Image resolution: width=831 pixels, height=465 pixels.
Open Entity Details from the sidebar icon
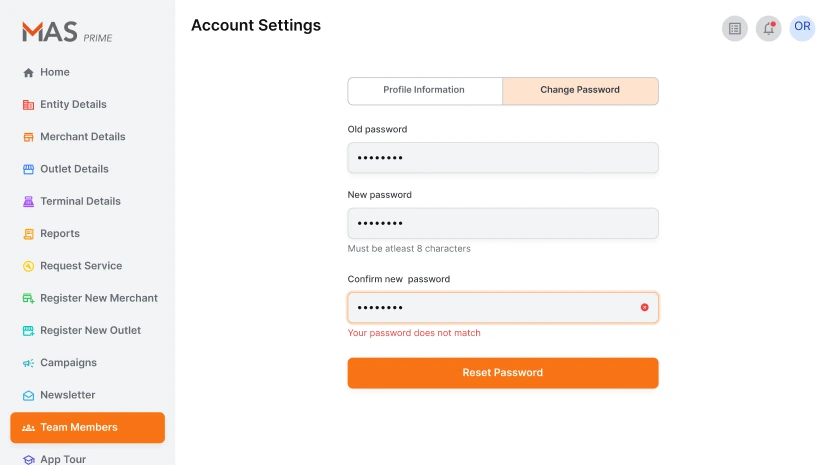click(x=28, y=105)
